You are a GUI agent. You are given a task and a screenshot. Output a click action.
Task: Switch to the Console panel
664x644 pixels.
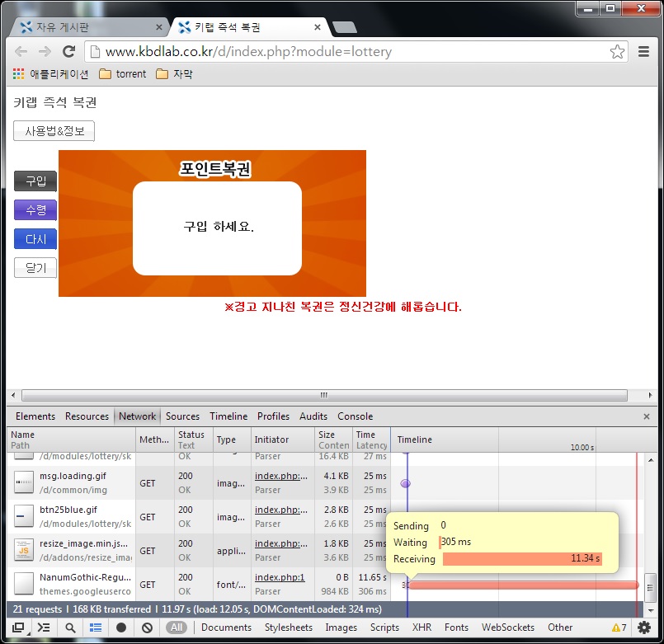tap(356, 416)
